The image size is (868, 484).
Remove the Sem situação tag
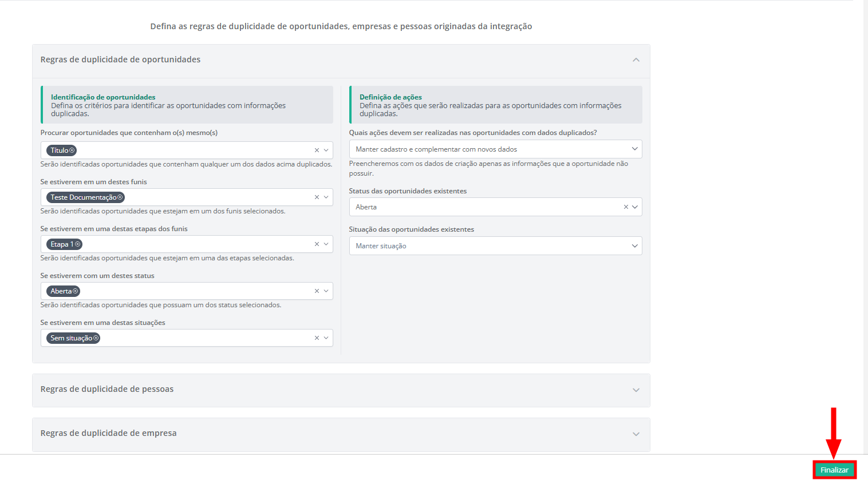[x=96, y=338]
